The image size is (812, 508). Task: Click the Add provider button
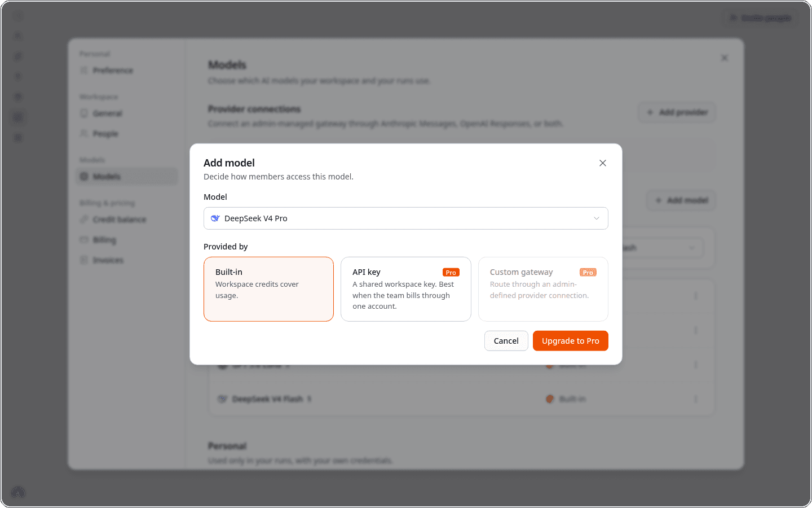677,112
